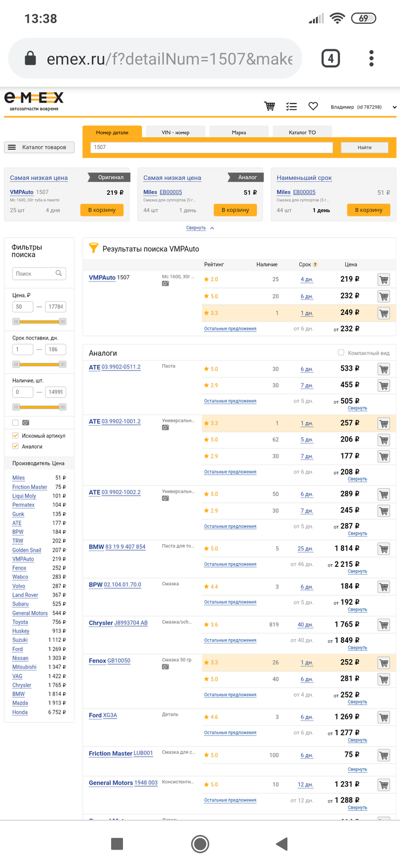Add BMW 83 19 9 407 854 to cart
The width and height of the screenshot is (400, 868).
384,549
